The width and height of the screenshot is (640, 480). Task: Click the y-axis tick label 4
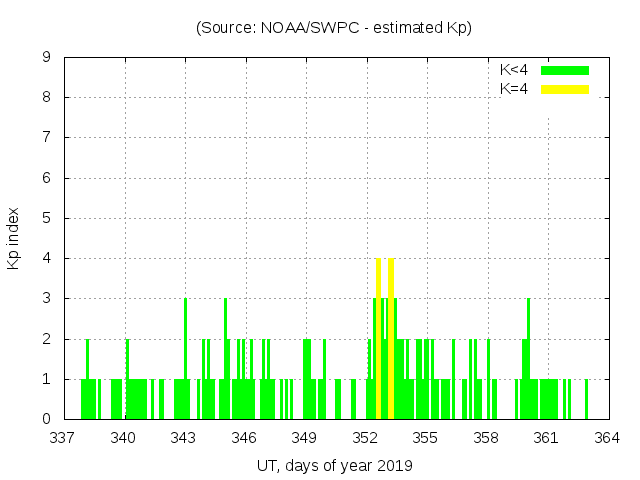(47, 258)
